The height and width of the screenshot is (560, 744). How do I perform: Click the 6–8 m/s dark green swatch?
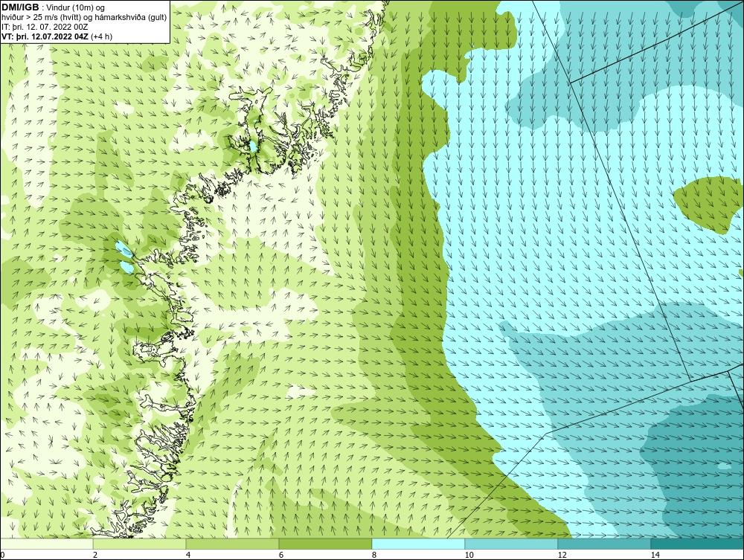point(326,544)
